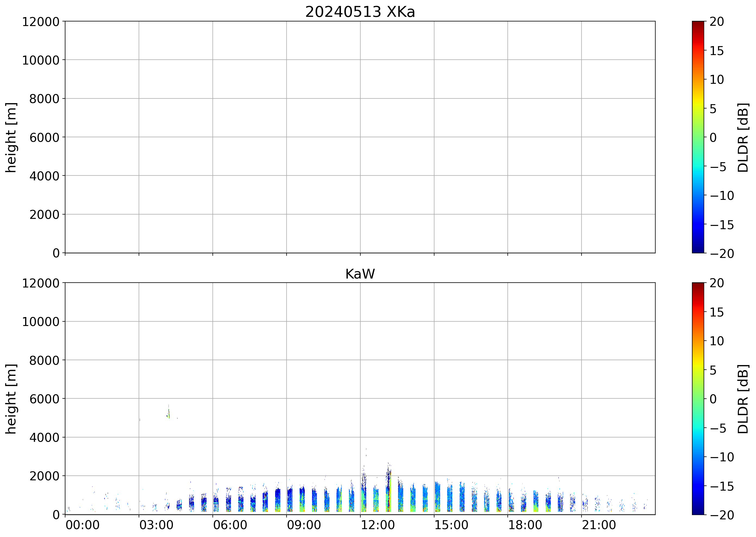Click the 03:00 time axis label

point(156,525)
